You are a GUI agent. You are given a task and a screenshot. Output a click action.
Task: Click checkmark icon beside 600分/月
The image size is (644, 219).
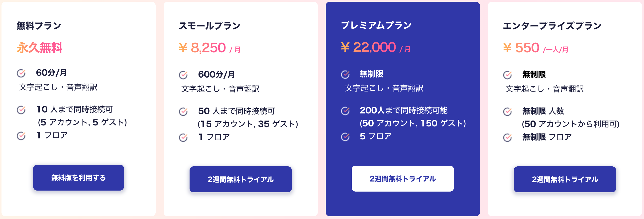click(x=183, y=75)
